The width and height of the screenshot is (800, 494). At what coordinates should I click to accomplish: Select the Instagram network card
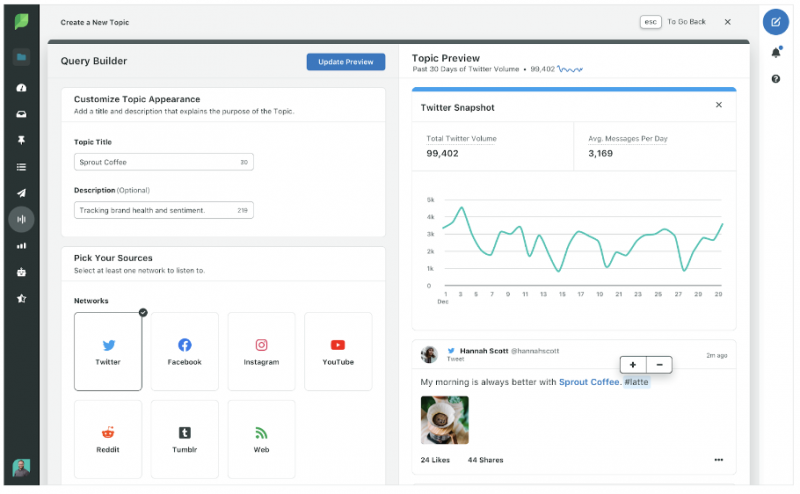click(261, 352)
